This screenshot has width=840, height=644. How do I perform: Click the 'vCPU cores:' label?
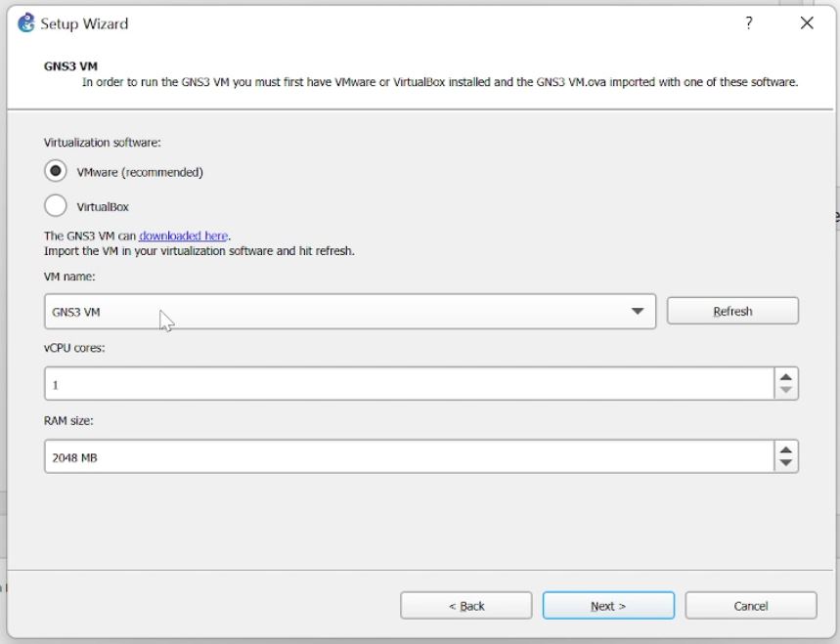pos(74,348)
